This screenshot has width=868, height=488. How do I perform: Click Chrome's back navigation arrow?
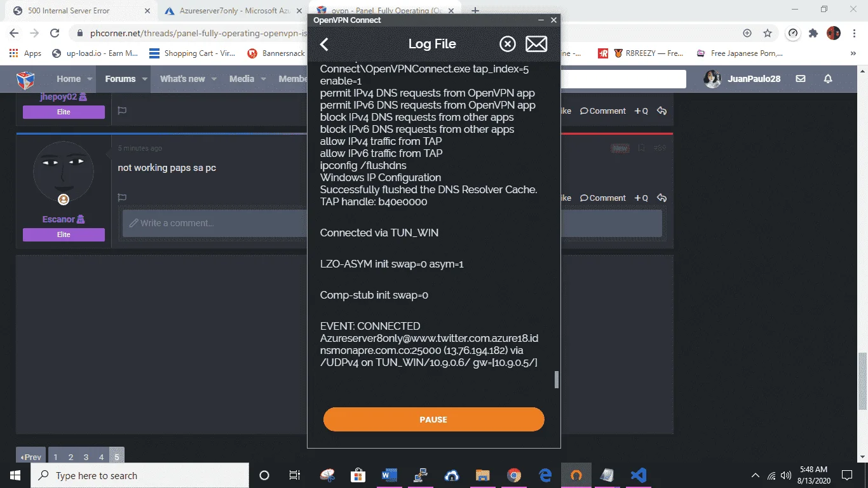[14, 33]
